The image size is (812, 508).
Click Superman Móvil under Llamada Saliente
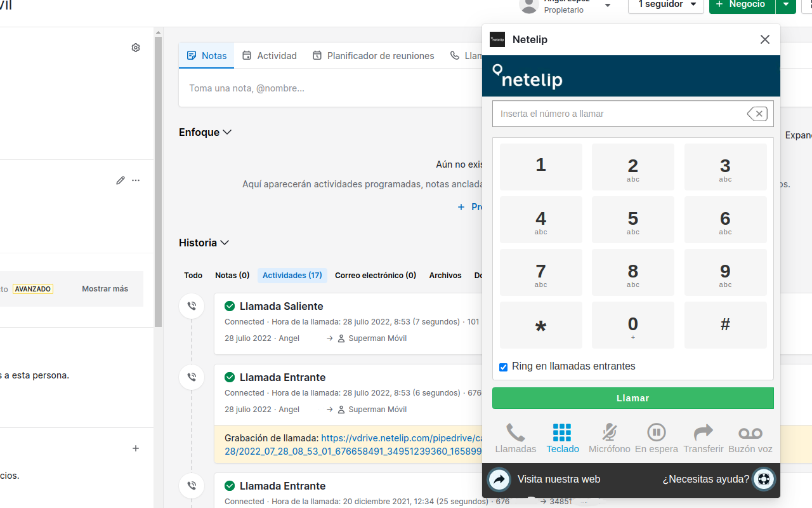tap(377, 338)
